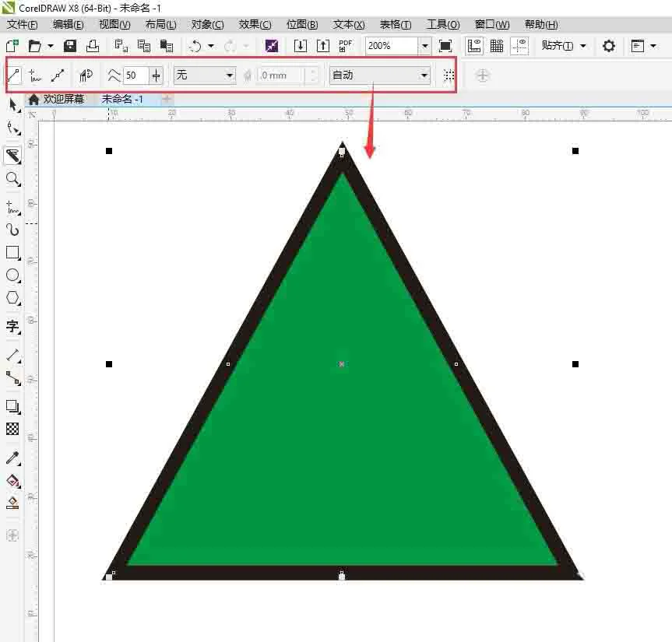Open the 视图(V) menu

tap(114, 25)
